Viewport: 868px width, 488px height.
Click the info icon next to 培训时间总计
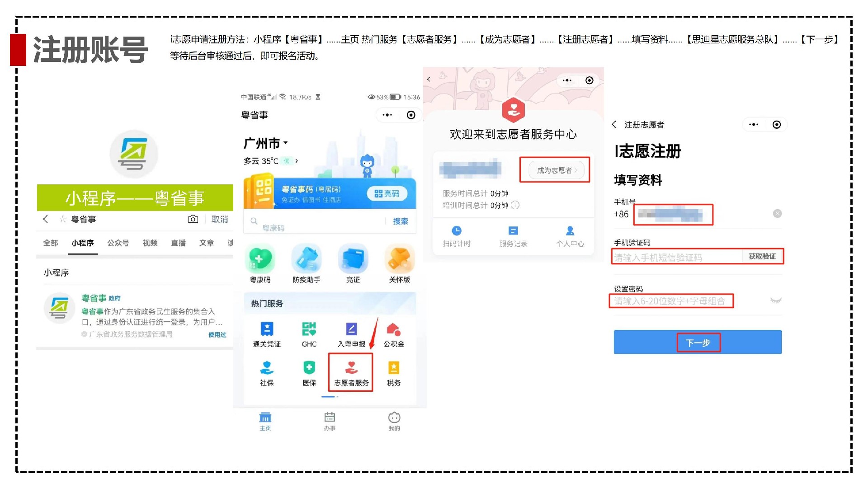[x=515, y=205]
